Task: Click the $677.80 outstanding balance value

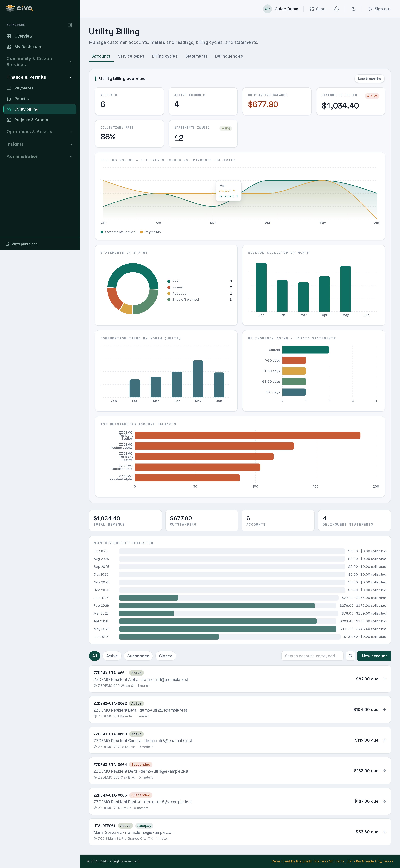Action: (x=263, y=105)
